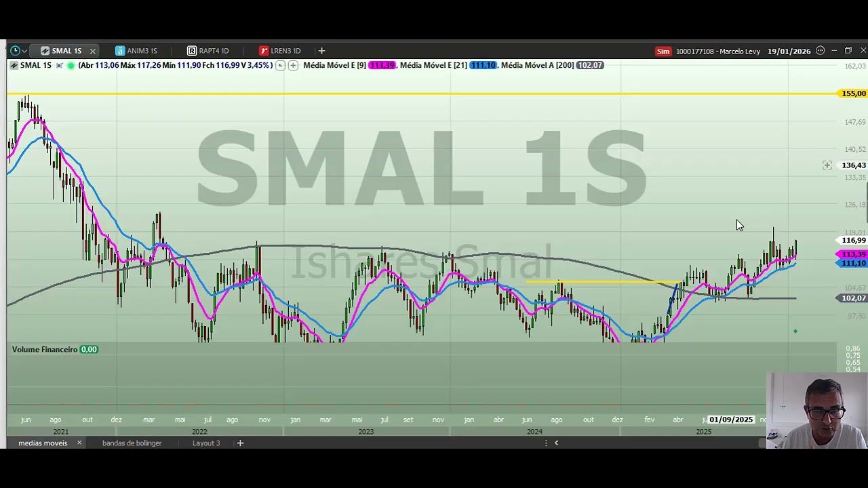Switch to the bandas de bollinger layout tab
The image size is (868, 488).
[x=132, y=443]
